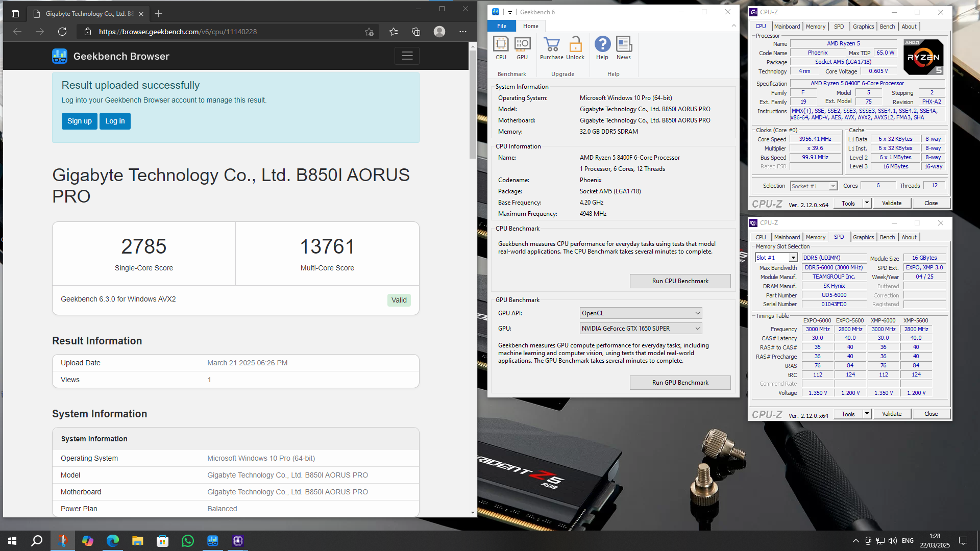This screenshot has width=980, height=551.
Task: Open the browser Collections icon
Action: [x=416, y=32]
